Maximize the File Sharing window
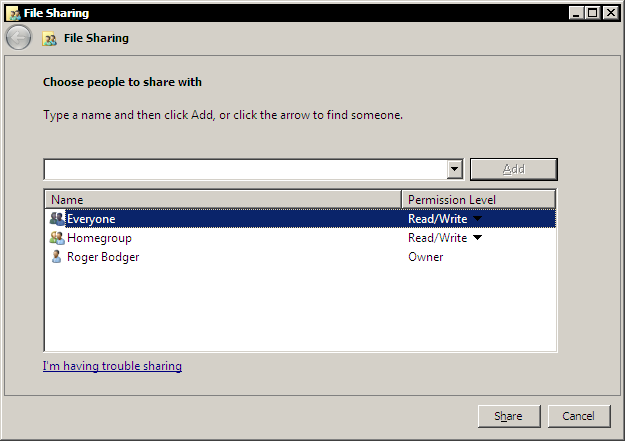Image resolution: width=625 pixels, height=441 pixels. [595, 13]
